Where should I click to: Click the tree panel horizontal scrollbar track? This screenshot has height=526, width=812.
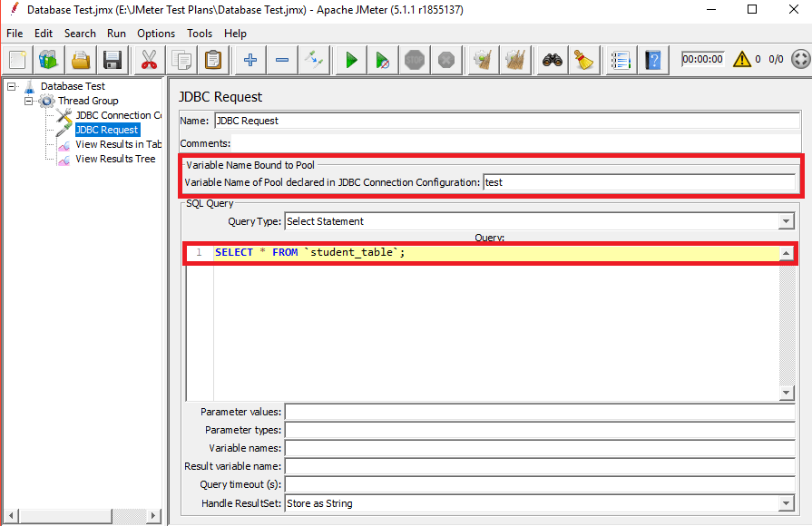[x=129, y=516]
